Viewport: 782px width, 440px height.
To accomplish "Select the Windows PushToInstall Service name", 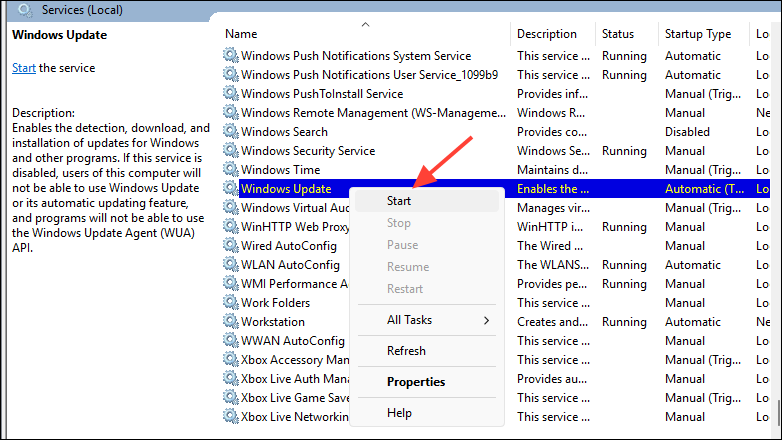I will tap(322, 94).
